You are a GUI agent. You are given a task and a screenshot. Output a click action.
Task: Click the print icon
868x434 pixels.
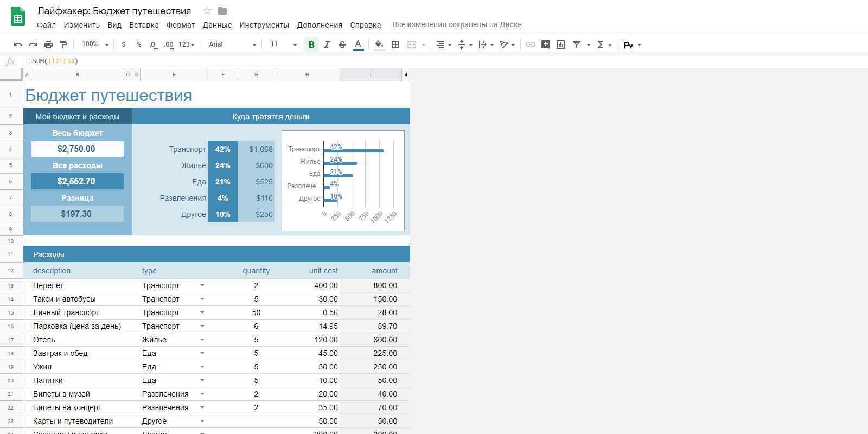48,44
